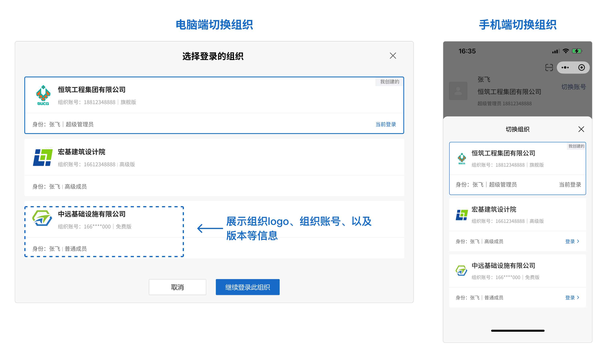Tap the user avatar placeholder on mobile

click(x=458, y=91)
